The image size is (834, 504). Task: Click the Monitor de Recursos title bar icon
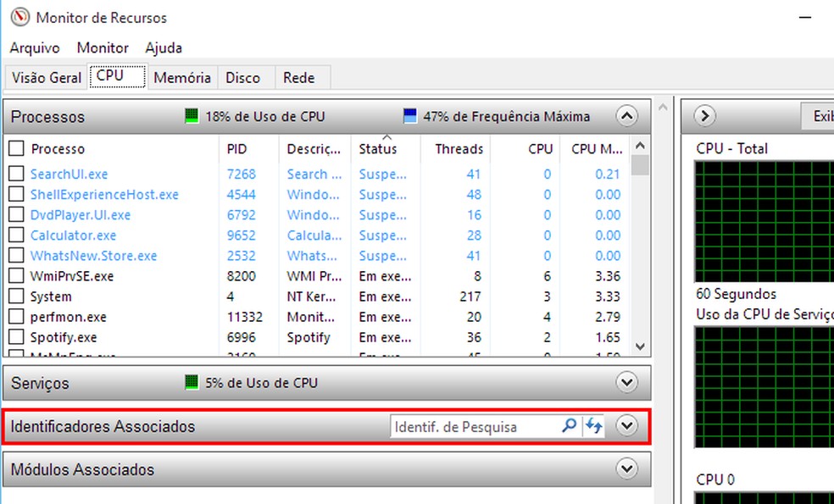[x=19, y=17]
